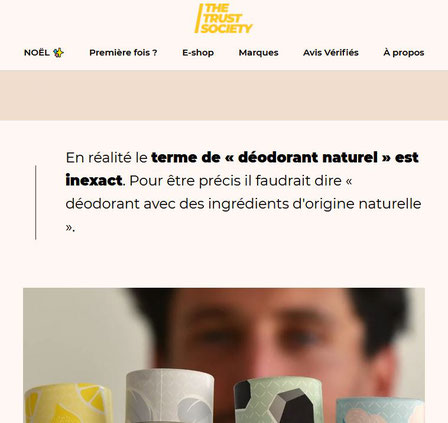
Task: Click The Trust Society logo
Action: click(224, 19)
